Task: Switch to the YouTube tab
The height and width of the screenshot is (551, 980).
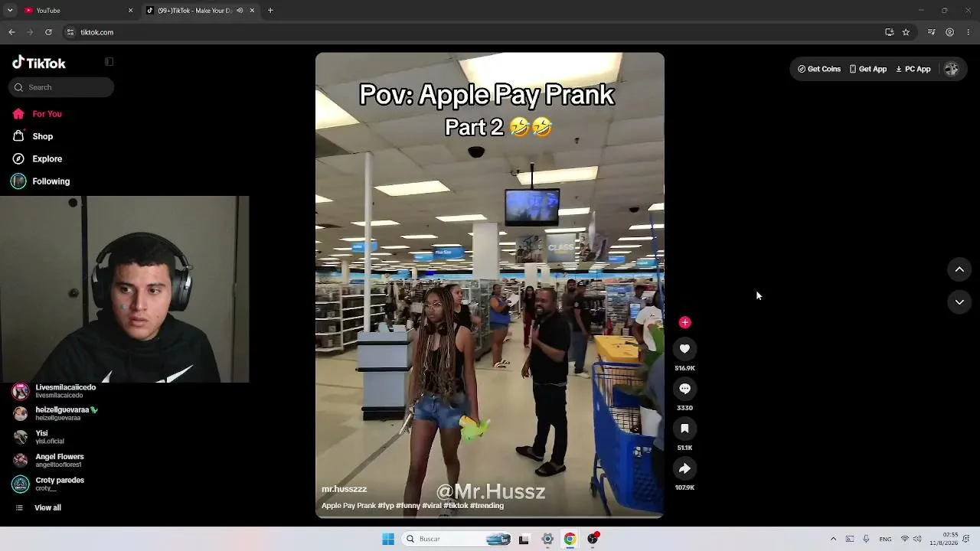Action: tap(79, 11)
